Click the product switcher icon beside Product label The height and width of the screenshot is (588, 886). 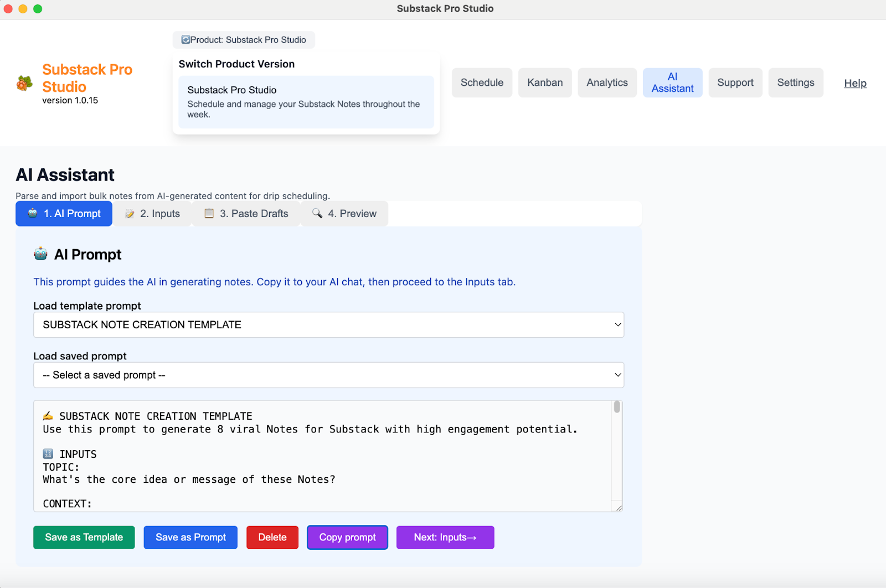pos(186,40)
